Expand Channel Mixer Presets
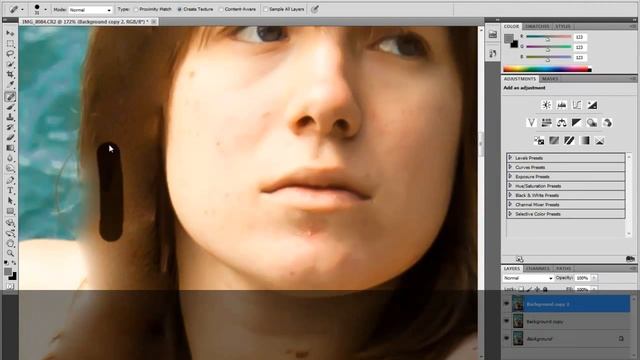Viewport: 640px width, 360px height. point(510,204)
